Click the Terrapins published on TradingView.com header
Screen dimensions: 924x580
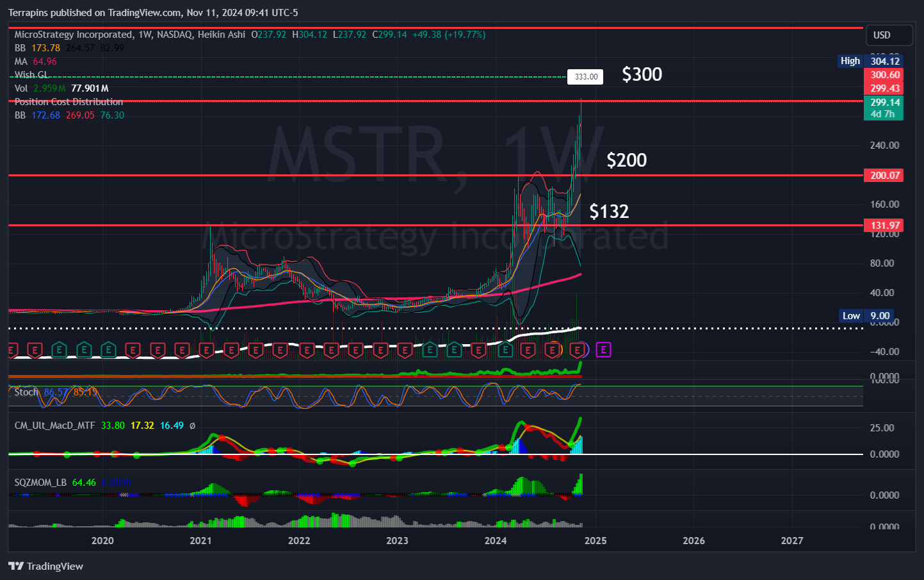tap(153, 13)
